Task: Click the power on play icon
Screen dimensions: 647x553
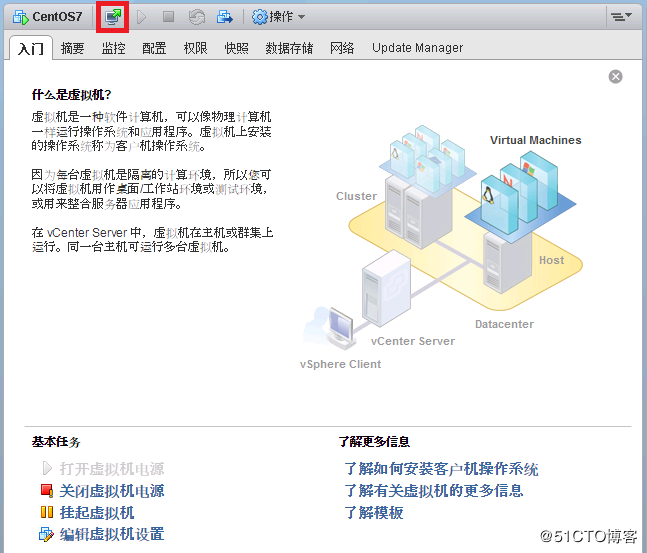Action: click(x=142, y=17)
